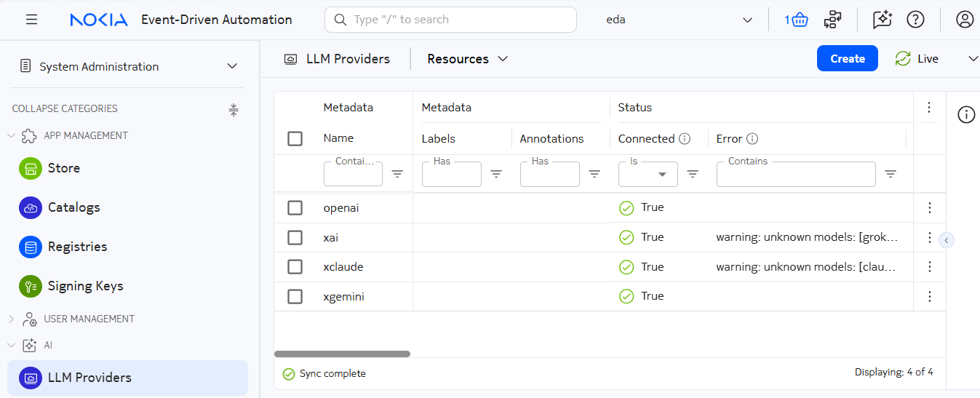The width and height of the screenshot is (980, 398).
Task: Focus the search bar
Action: 450,20
